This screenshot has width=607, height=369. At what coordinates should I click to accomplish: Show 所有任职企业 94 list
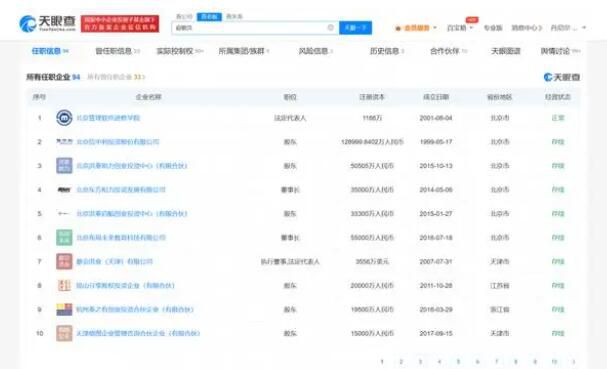(x=53, y=77)
